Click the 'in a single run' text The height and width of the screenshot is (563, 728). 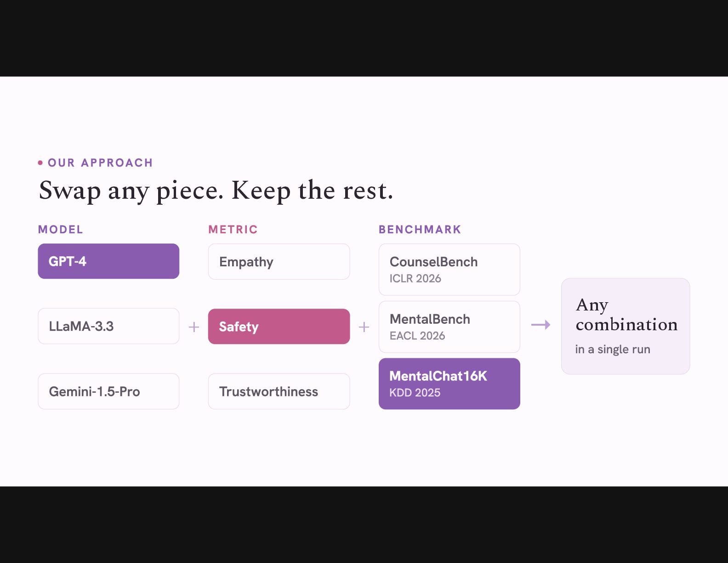click(613, 349)
